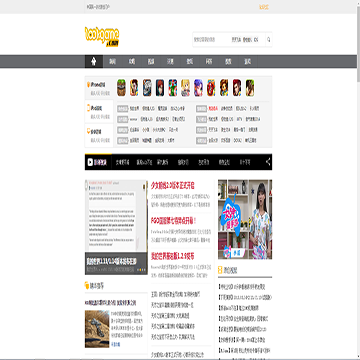Switch to the iPhone games tab
The image size is (360, 360).
99,88
